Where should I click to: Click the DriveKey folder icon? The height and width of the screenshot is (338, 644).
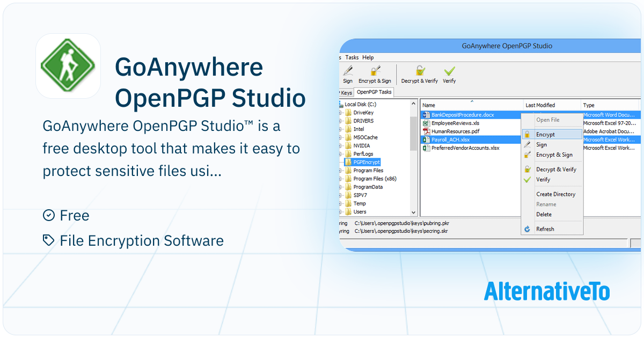click(x=348, y=113)
